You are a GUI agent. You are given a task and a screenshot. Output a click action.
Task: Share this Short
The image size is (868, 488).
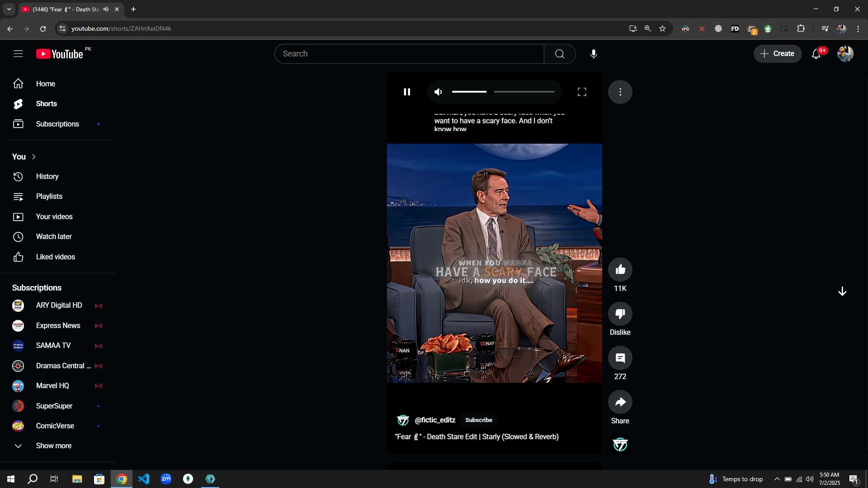(620, 402)
